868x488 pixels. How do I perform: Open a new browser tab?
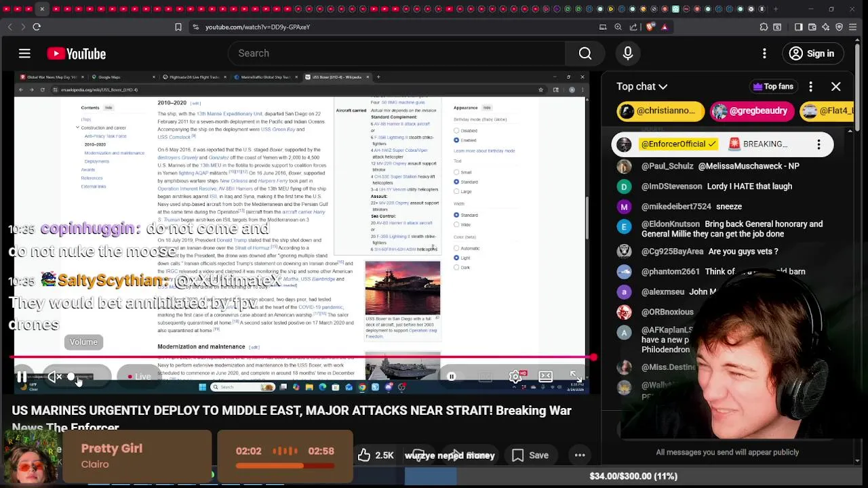coord(776,9)
